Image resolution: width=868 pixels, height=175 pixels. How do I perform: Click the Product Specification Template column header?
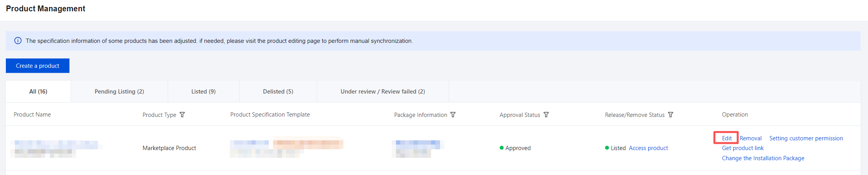pyautogui.click(x=270, y=115)
